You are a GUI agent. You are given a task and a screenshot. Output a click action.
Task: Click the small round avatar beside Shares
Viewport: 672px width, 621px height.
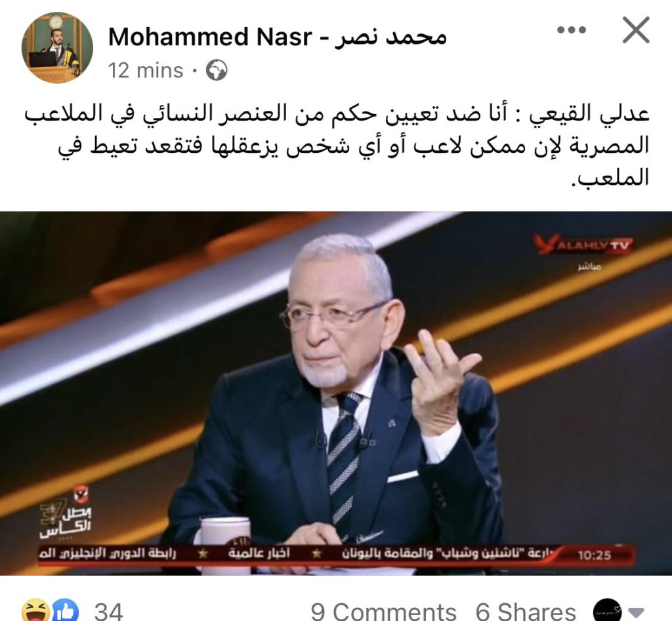[x=607, y=611]
